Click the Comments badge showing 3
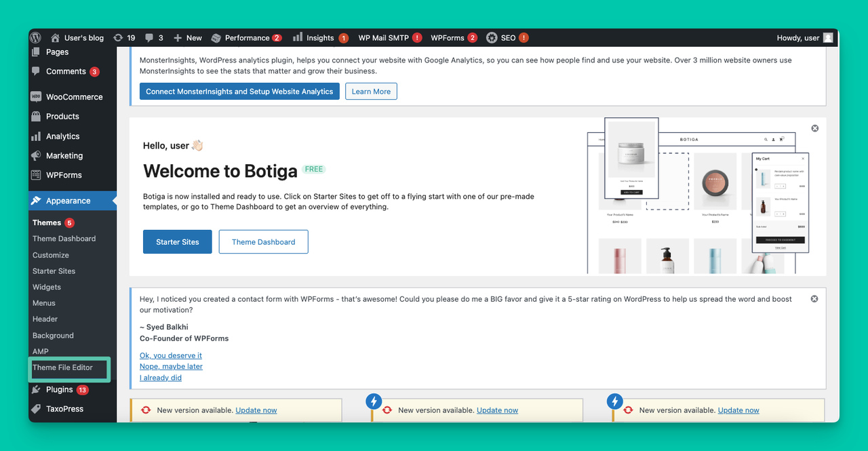The image size is (868, 451). [94, 72]
